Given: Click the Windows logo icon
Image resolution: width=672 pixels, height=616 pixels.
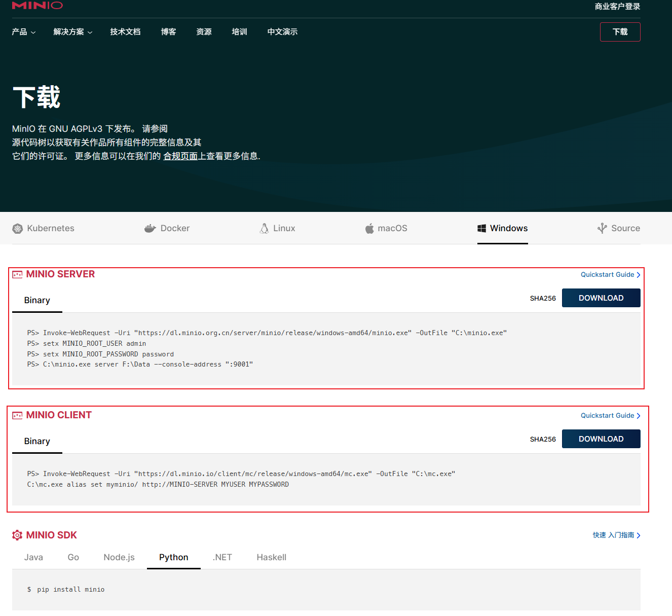Looking at the screenshot, I should click(481, 229).
